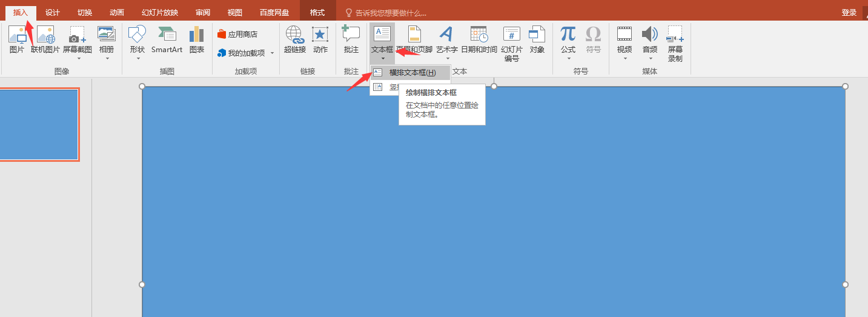Open the 形状 shapes gallery
The height and width of the screenshot is (317, 868).
point(137,43)
